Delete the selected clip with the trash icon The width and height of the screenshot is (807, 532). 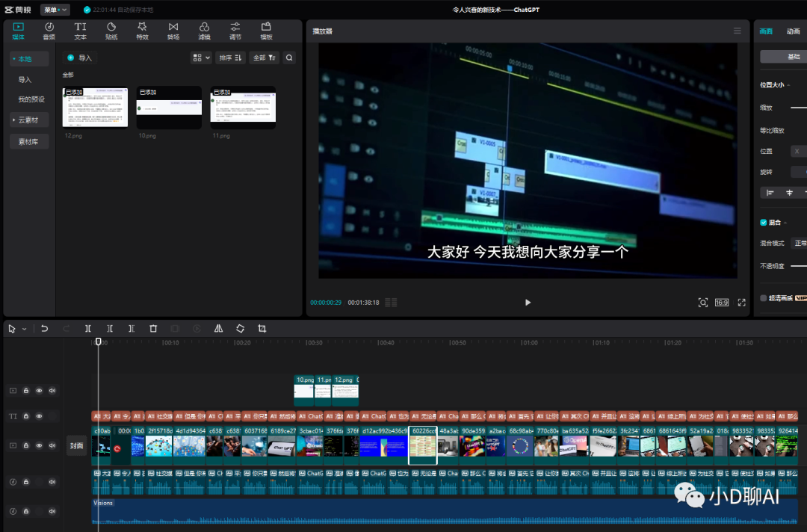pos(153,329)
